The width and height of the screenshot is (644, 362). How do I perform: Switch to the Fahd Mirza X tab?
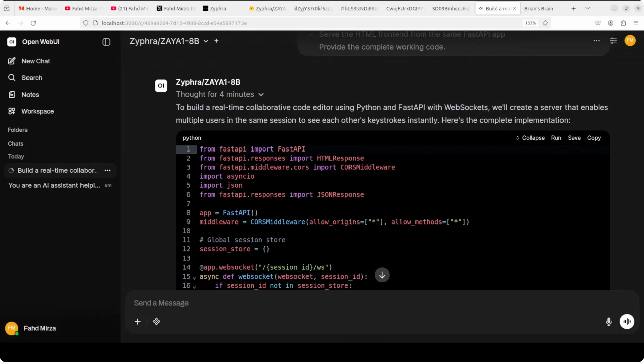[x=176, y=8]
